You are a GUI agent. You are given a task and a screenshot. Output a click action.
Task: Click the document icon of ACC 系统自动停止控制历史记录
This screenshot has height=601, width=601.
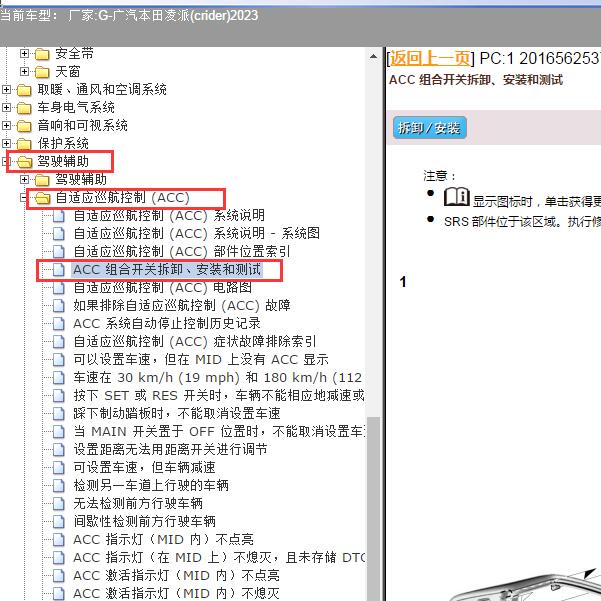click(x=59, y=324)
